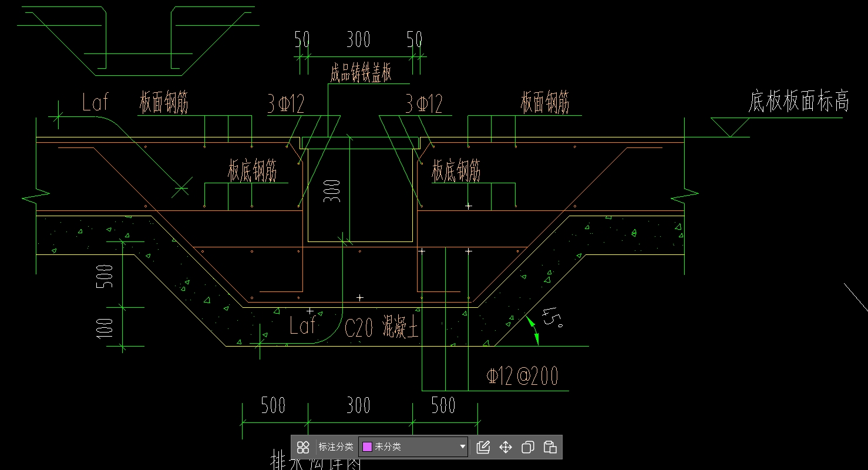Open the annotation category grid icon
The image size is (868, 470).
[303, 447]
